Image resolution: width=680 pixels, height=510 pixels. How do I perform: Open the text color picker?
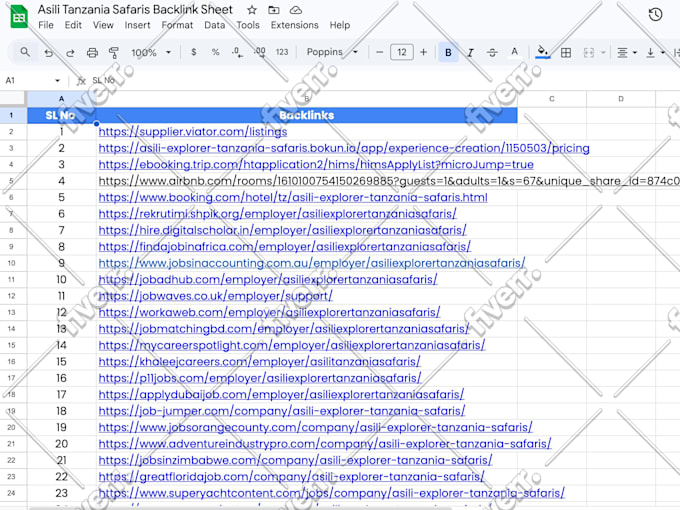click(514, 52)
